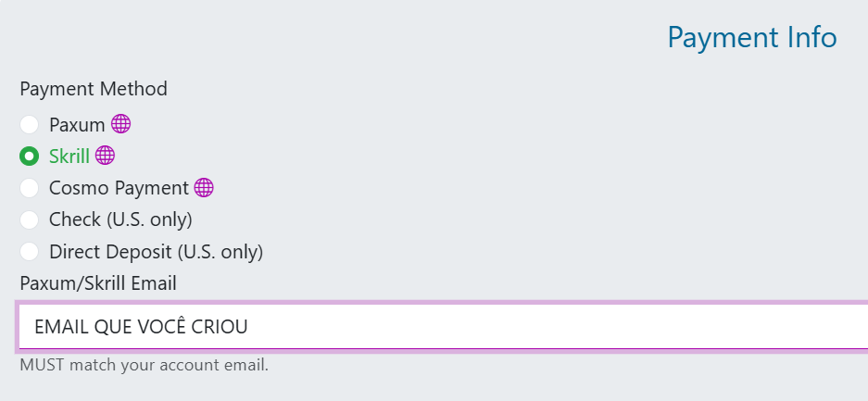Click the Check (U.S. only) label text
This screenshot has width=868, height=401.
point(120,219)
